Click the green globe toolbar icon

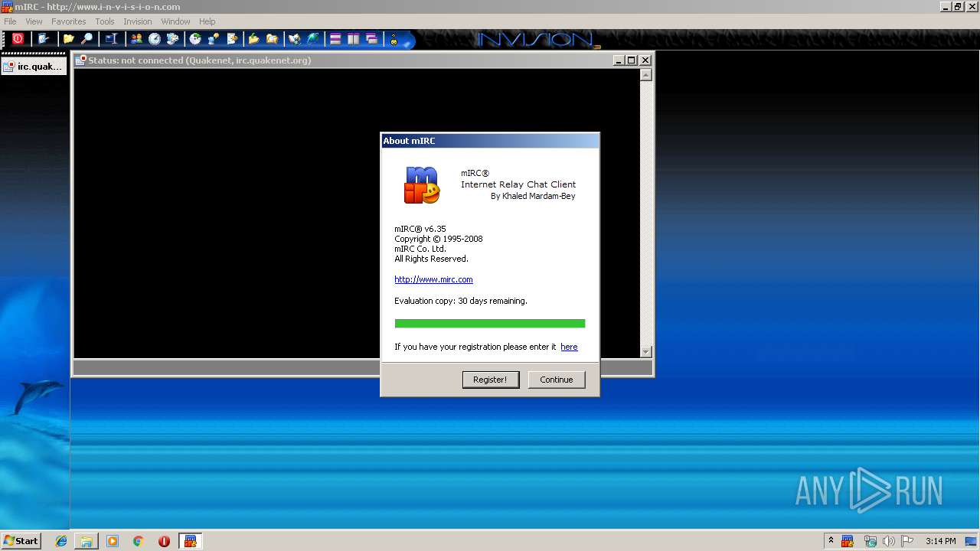(x=313, y=38)
